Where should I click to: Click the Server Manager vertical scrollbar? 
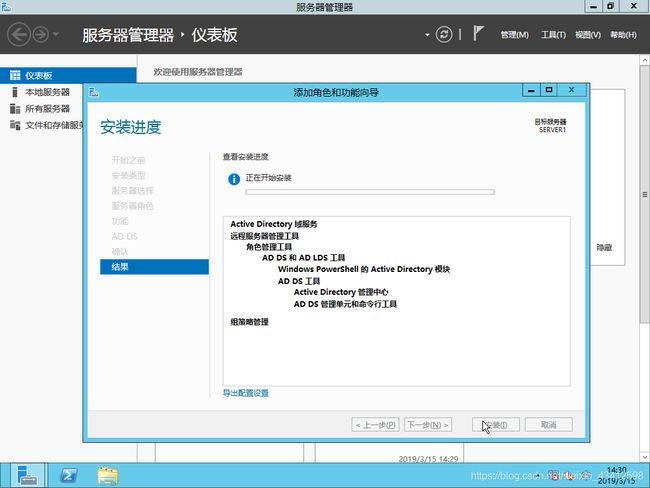[x=645, y=195]
